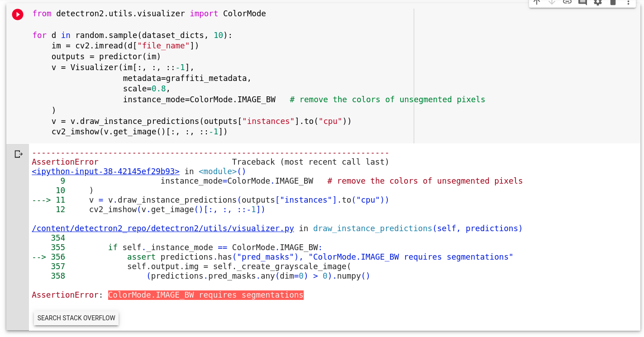Open the visualizer.py traceback link

pos(162,228)
